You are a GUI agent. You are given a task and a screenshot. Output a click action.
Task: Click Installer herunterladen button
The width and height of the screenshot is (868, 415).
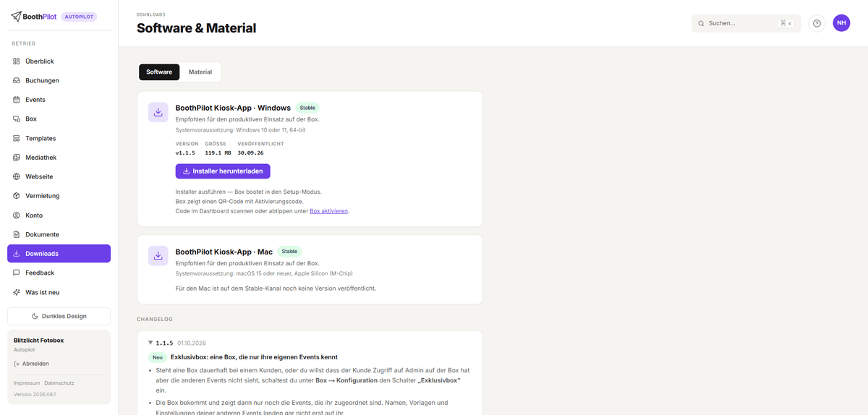click(x=223, y=171)
